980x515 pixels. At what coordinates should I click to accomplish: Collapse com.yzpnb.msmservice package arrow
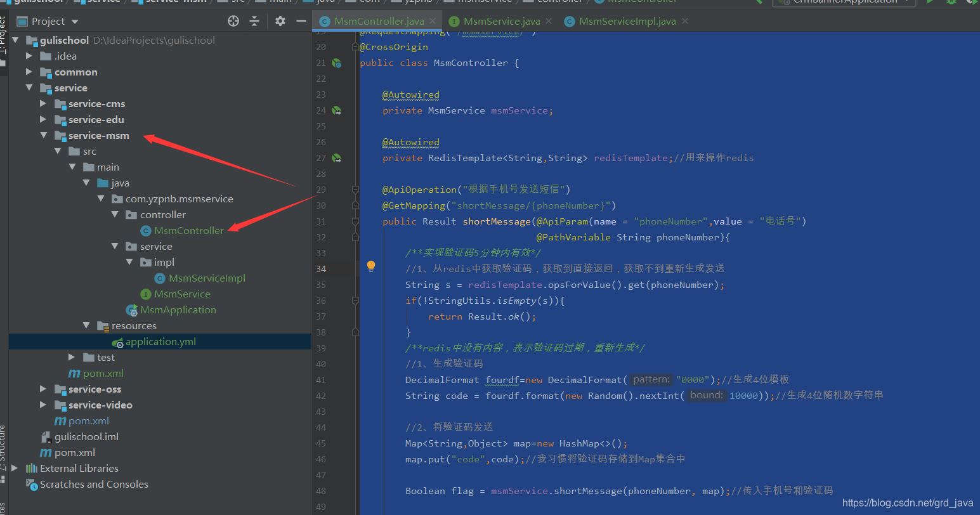click(x=101, y=199)
